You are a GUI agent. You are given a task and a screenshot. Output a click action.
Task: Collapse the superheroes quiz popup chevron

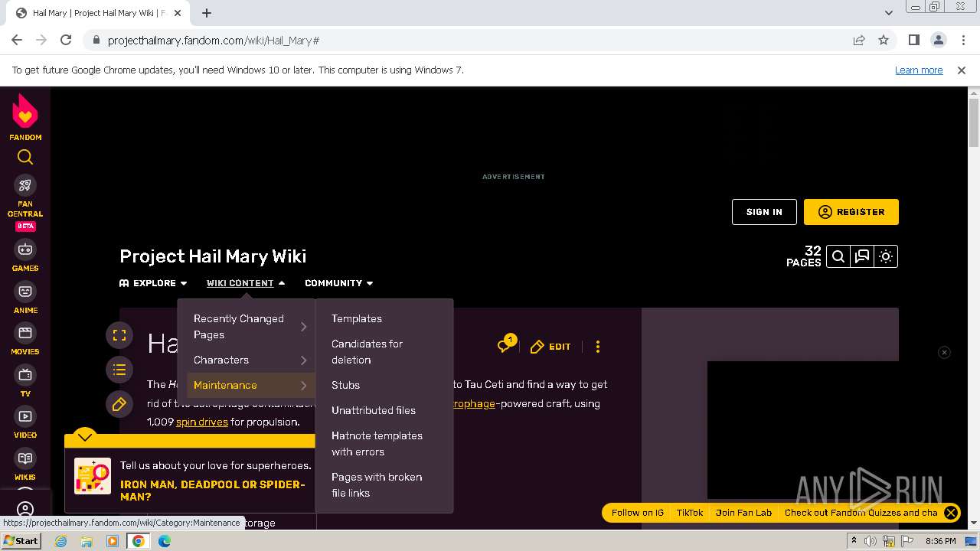pyautogui.click(x=85, y=437)
